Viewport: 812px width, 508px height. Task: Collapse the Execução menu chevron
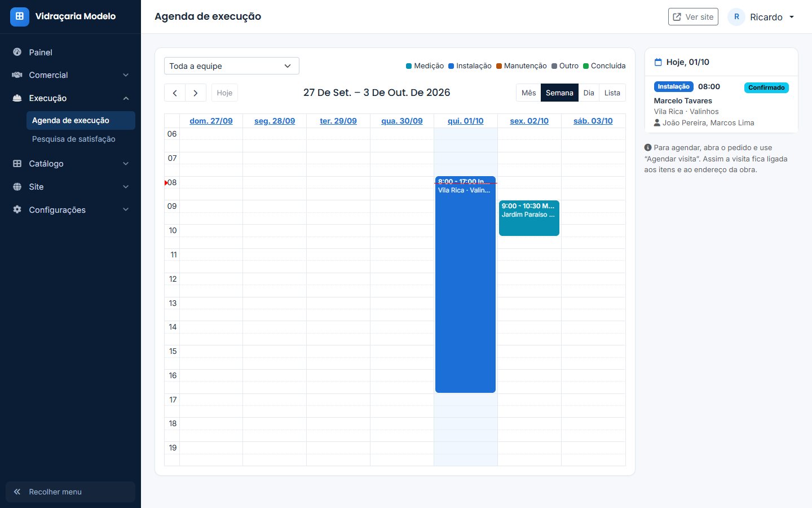126,98
